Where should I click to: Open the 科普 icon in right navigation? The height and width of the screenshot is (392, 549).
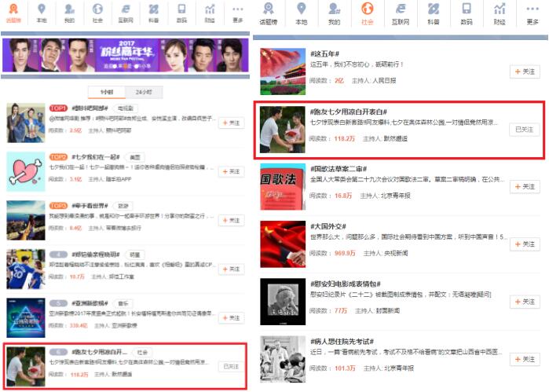pyautogui.click(x=433, y=13)
